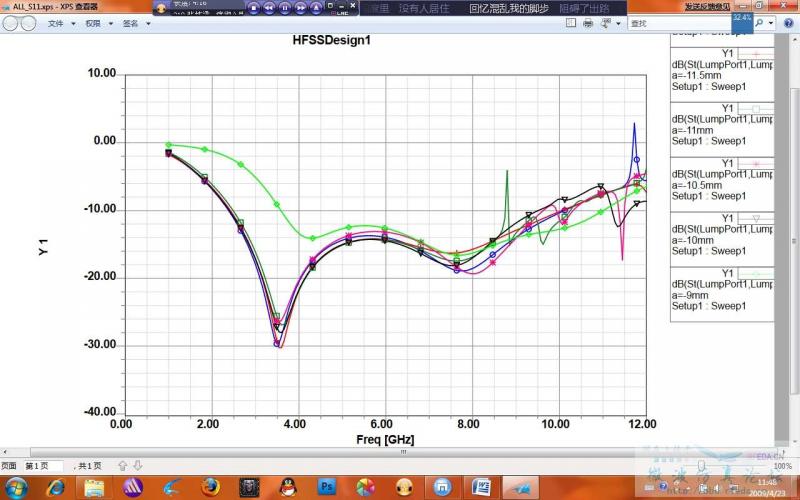800x500 pixels.
Task: Open the purple round app on the taskbar
Action: coord(133,488)
